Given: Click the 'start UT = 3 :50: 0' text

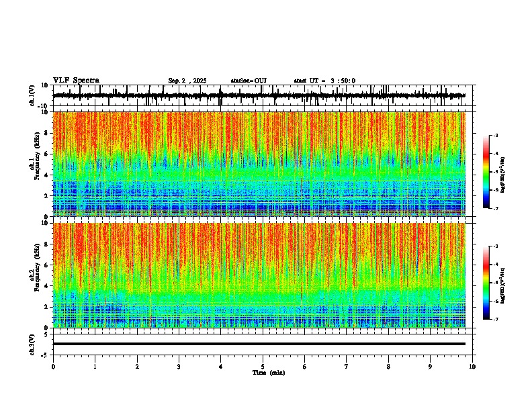Looking at the screenshot, I should [x=324, y=81].
